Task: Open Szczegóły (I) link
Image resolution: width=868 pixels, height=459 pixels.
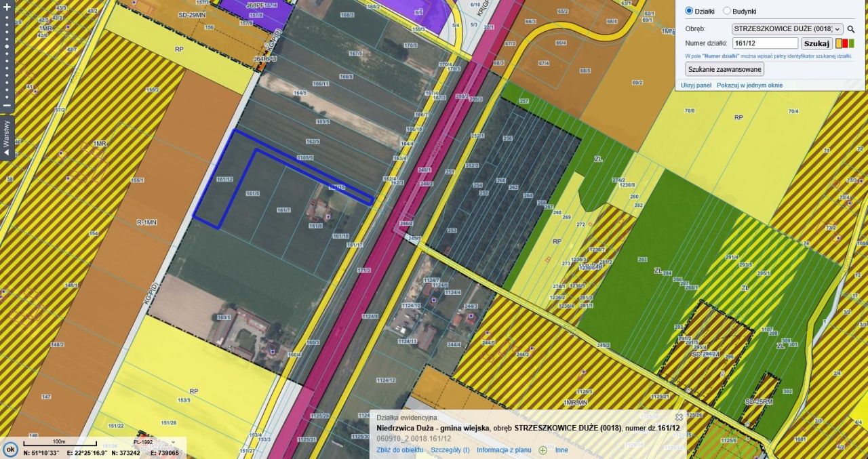Action: click(450, 450)
